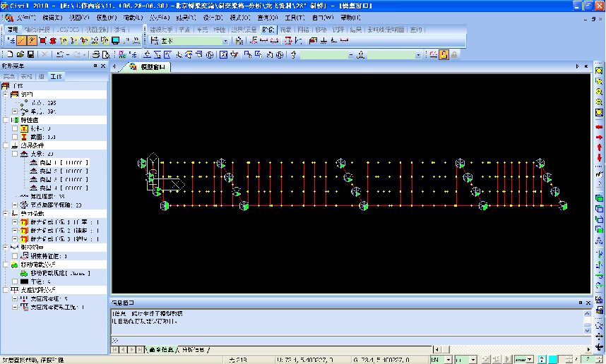
Task: Click the grey padlock icon
Action: coord(455,54)
